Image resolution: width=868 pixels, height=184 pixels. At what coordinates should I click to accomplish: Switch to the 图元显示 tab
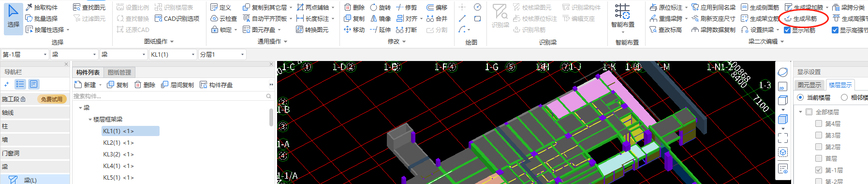(x=809, y=85)
